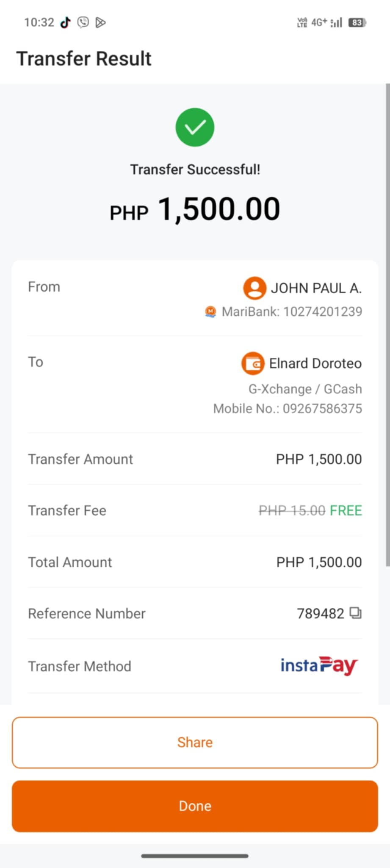Tap the Transfer Result heading
Screen dimensions: 390x868
tap(84, 58)
